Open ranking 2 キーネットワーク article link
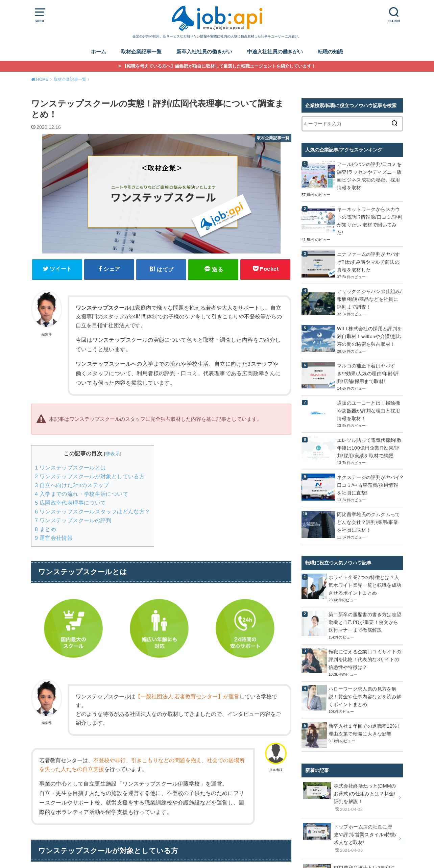 [x=369, y=221]
